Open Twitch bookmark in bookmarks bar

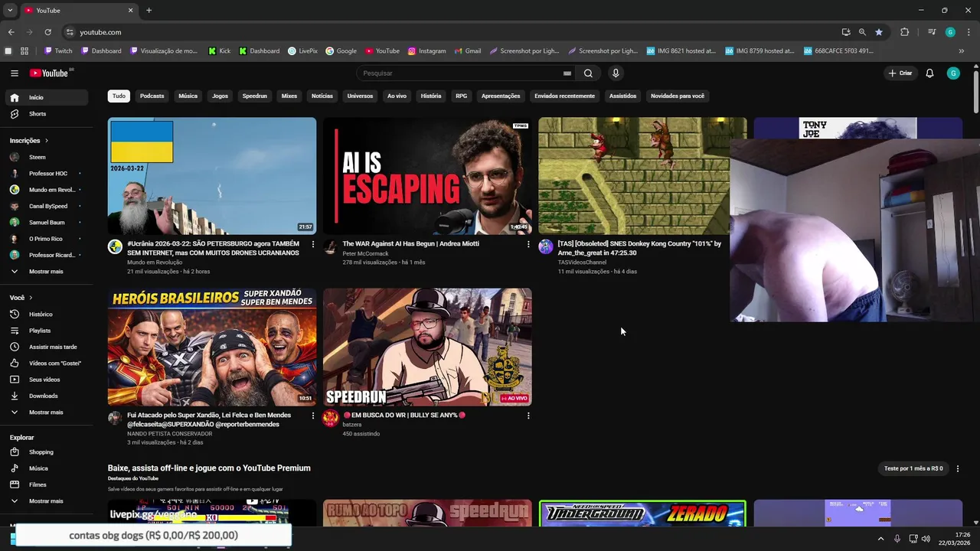point(58,51)
